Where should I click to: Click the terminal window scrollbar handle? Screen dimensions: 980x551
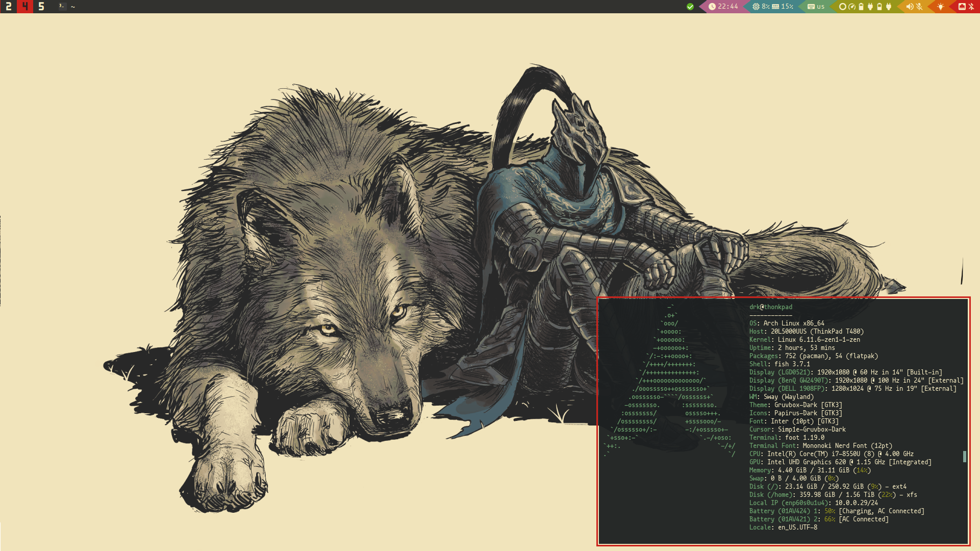click(x=965, y=456)
